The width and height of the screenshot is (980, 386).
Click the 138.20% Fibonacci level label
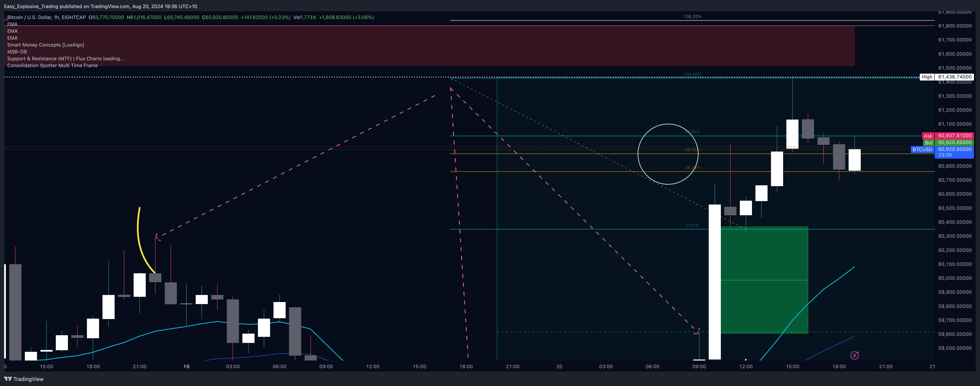point(692,16)
